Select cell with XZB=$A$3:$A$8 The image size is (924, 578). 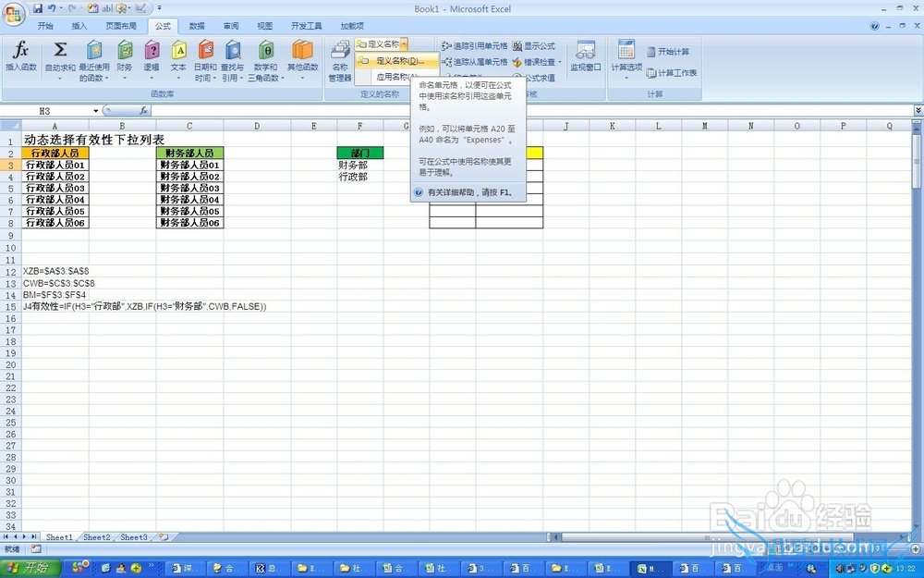(x=55, y=271)
